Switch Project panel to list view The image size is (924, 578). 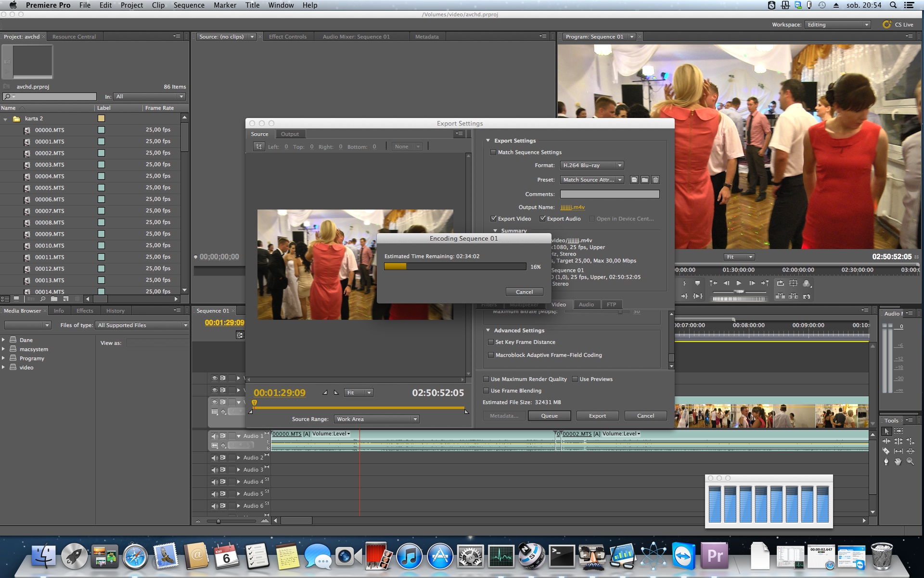pyautogui.click(x=5, y=299)
